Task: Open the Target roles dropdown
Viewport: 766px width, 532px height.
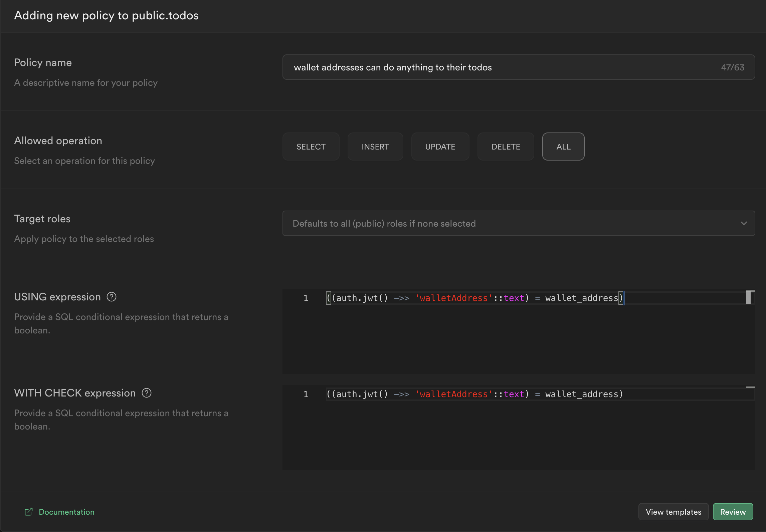Action: click(519, 223)
